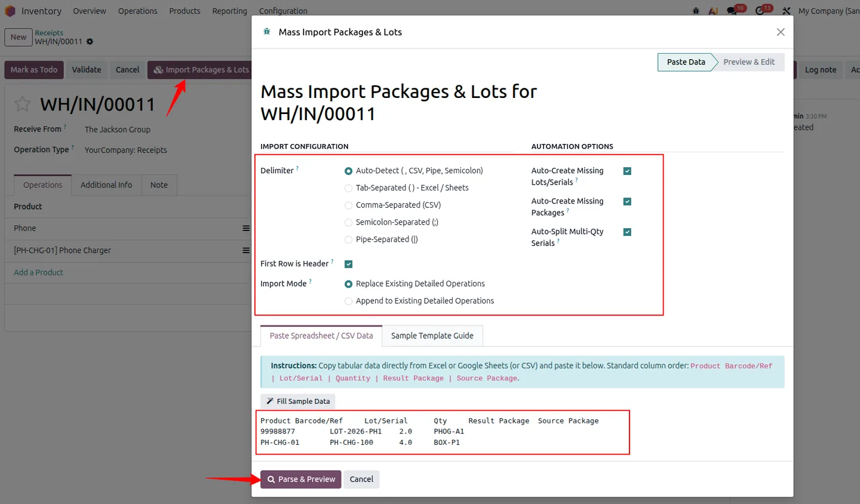The image size is (860, 504).
Task: Switch to Paste Spreadsheet / CSV Data tab
Action: 321,336
